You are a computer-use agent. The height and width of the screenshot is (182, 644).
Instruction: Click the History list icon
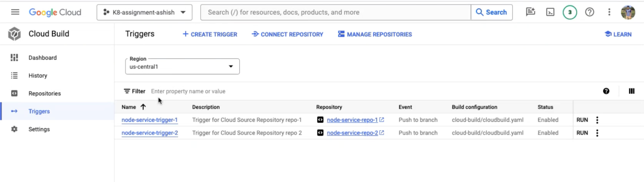tap(14, 76)
